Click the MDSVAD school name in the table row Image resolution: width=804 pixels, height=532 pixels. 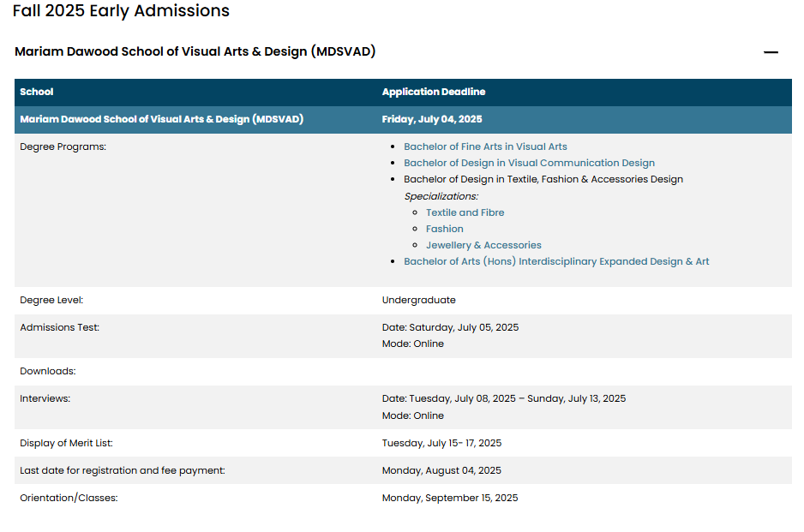click(161, 119)
